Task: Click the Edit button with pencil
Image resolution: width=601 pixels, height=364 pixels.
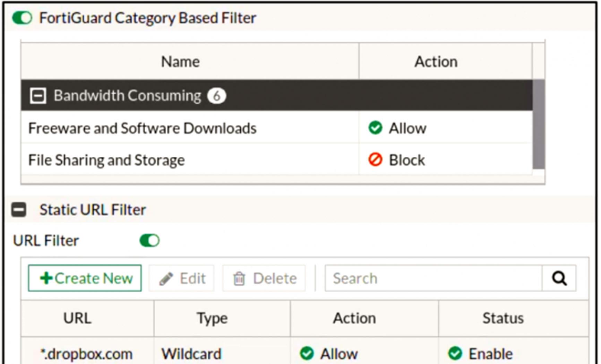Action: click(182, 278)
